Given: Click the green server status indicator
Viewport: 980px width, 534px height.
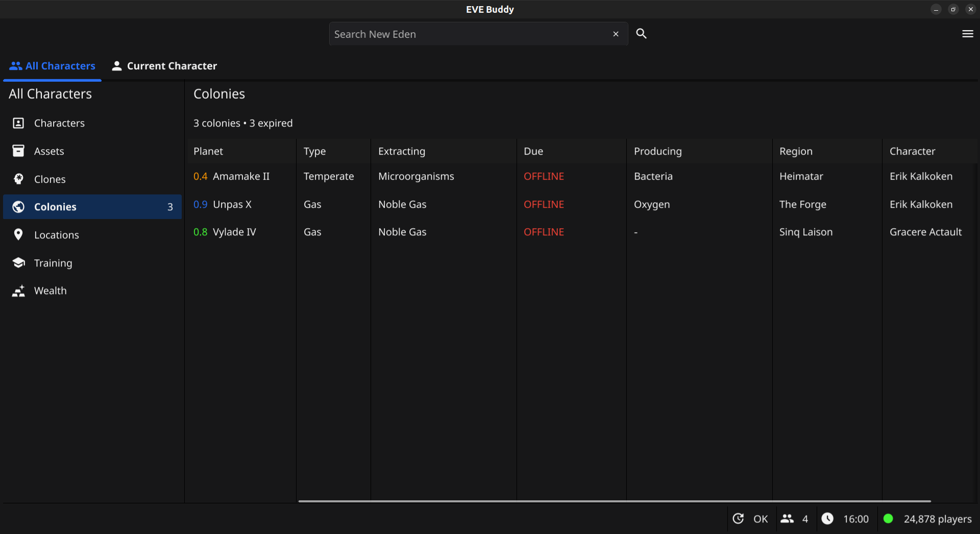Looking at the screenshot, I should pyautogui.click(x=888, y=519).
